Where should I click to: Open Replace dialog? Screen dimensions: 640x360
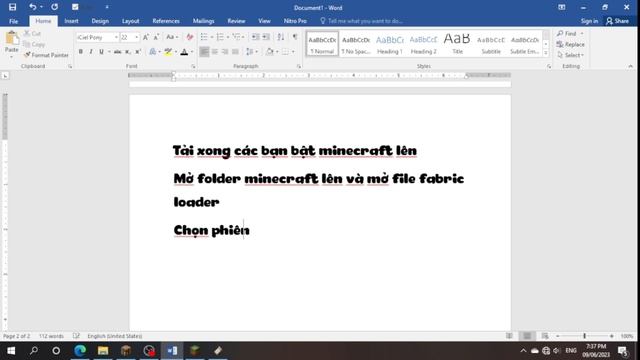coord(571,44)
